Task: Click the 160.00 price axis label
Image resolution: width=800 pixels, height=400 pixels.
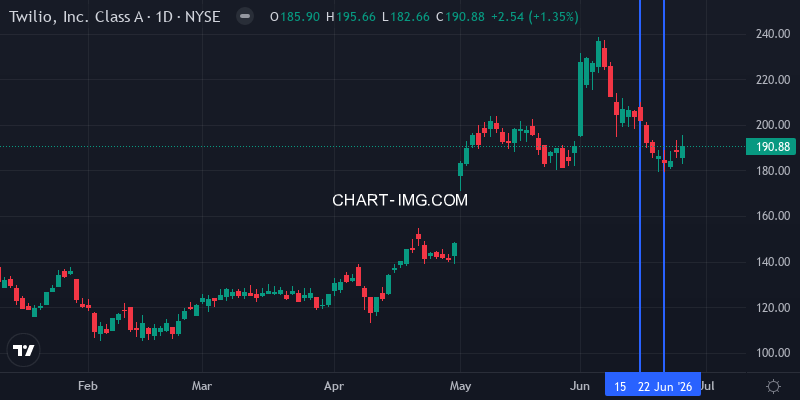Action: pos(773,216)
